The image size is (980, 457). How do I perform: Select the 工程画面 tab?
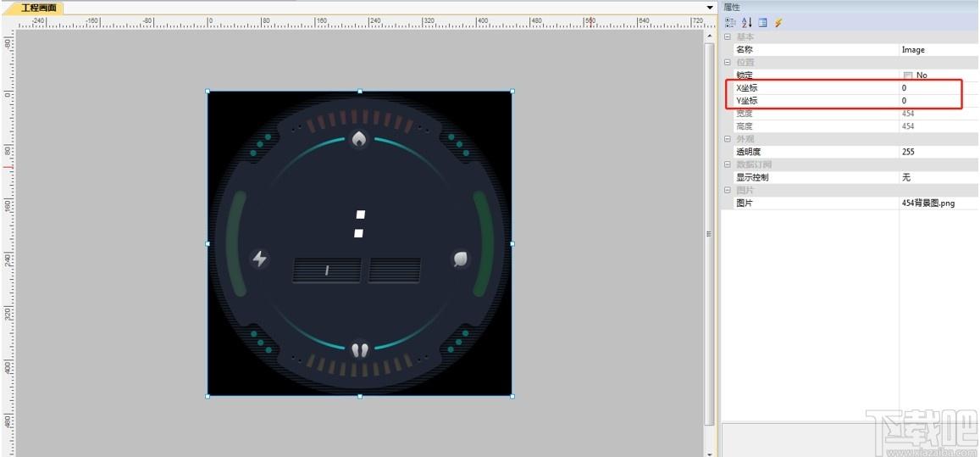(39, 8)
